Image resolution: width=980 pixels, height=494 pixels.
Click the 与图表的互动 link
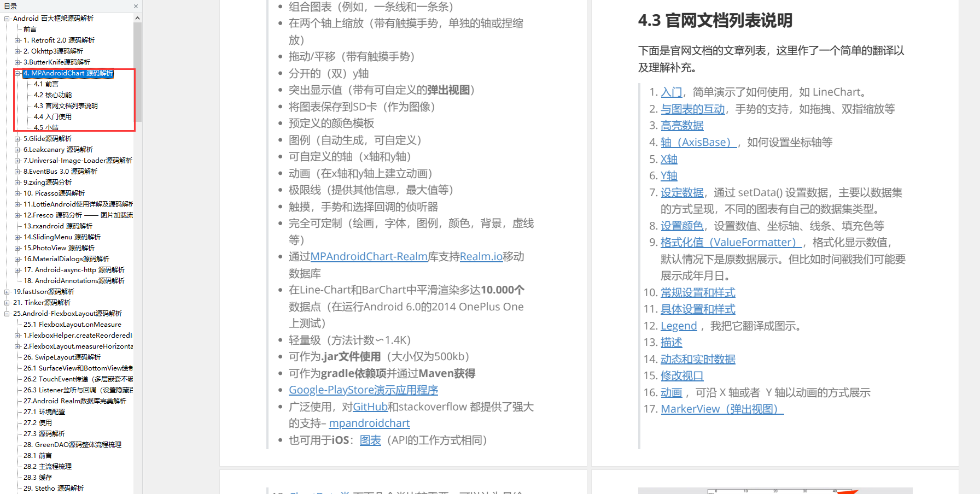tap(693, 109)
